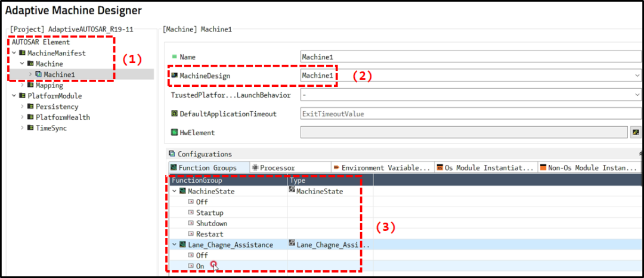Collapse the Configurations section
This screenshot has height=278, width=644.
coord(640,154)
